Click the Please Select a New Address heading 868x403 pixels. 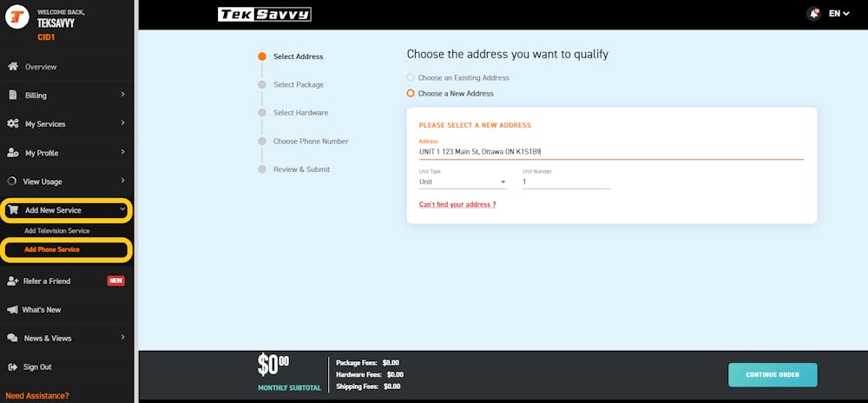475,125
